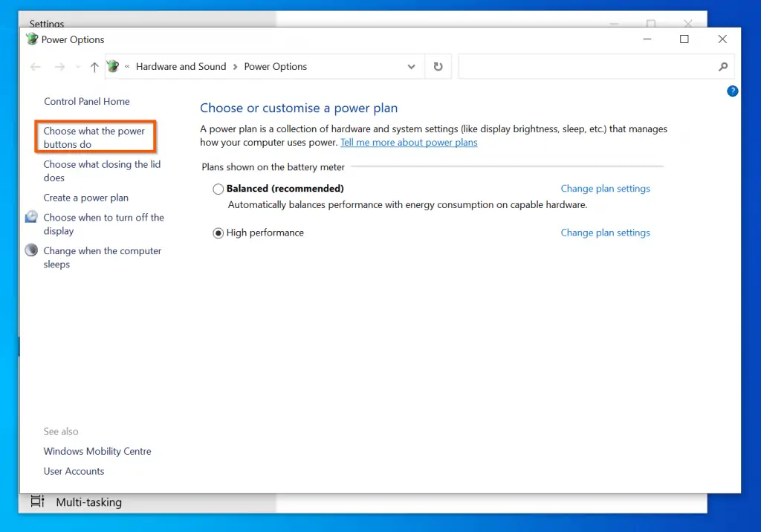Image resolution: width=761 pixels, height=532 pixels.
Task: Click the Multi-tasking icon in Settings
Action: pos(37,502)
